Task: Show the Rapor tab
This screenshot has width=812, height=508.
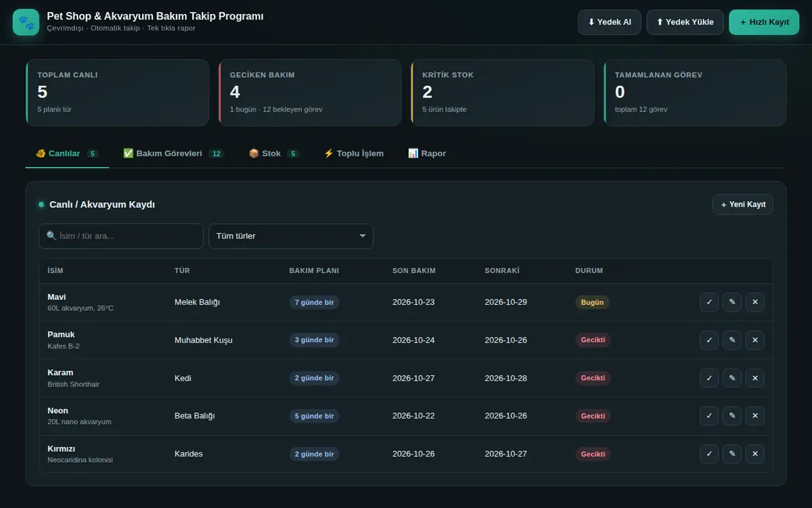Action: point(427,154)
